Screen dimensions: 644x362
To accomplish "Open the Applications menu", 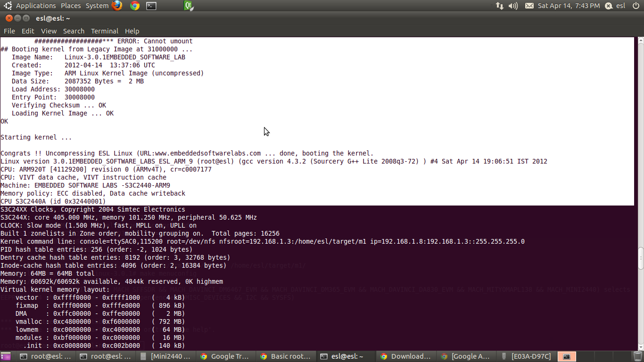I will tap(36, 6).
